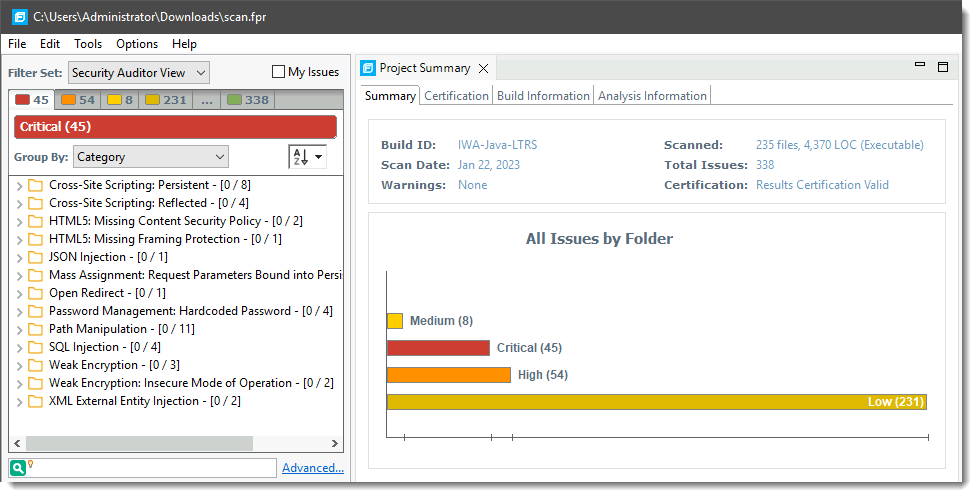This screenshot has width=977, height=497.
Task: Open the Filter Set dropdown
Action: click(139, 73)
